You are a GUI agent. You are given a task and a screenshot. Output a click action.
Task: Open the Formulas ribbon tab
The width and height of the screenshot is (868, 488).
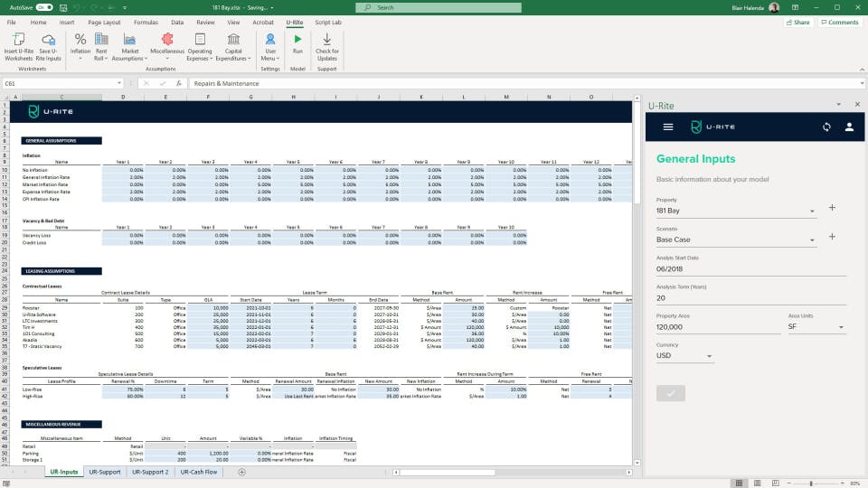[146, 22]
